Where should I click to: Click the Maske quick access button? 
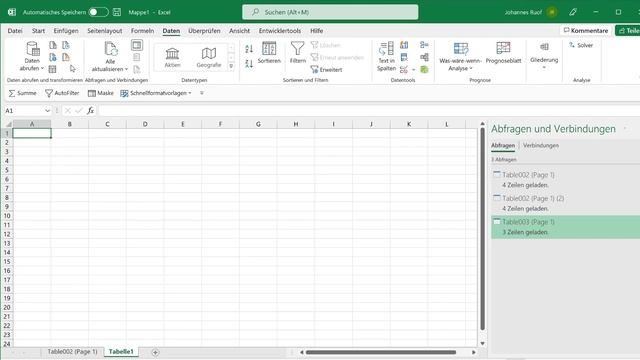click(100, 93)
